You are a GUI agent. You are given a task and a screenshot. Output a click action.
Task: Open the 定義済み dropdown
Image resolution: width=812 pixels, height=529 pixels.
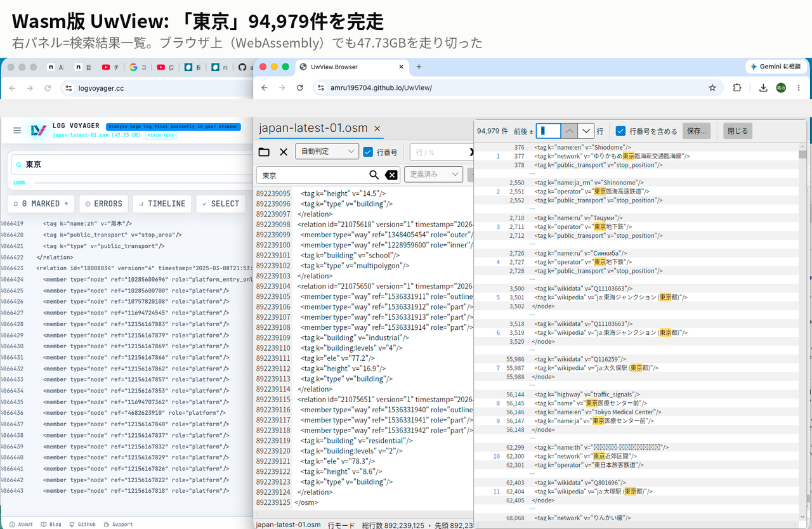[434, 174]
